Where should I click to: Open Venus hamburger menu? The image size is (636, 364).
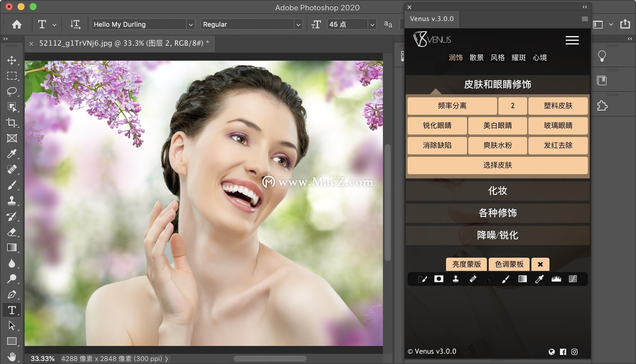click(572, 40)
